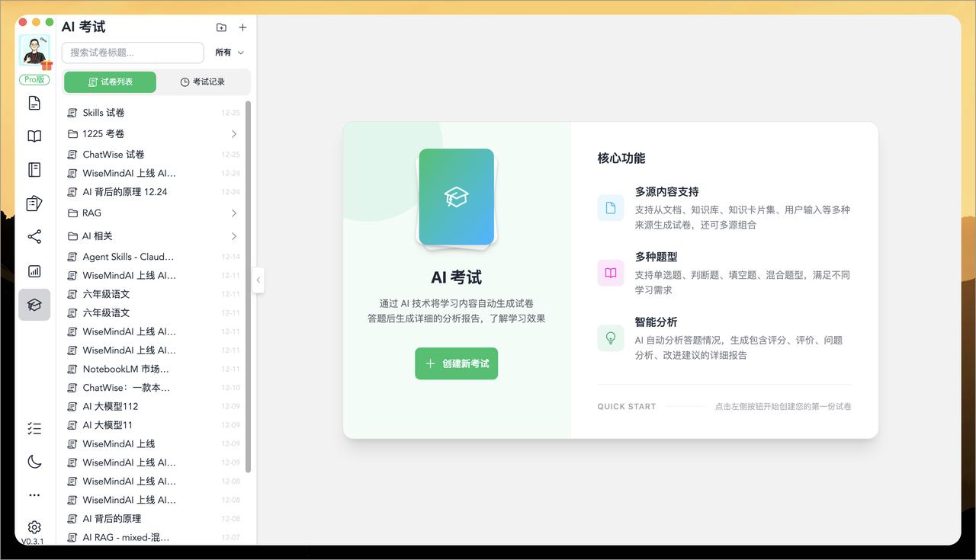Open the 所有 filter dropdown
Screen dimensions: 976x560
tap(230, 52)
